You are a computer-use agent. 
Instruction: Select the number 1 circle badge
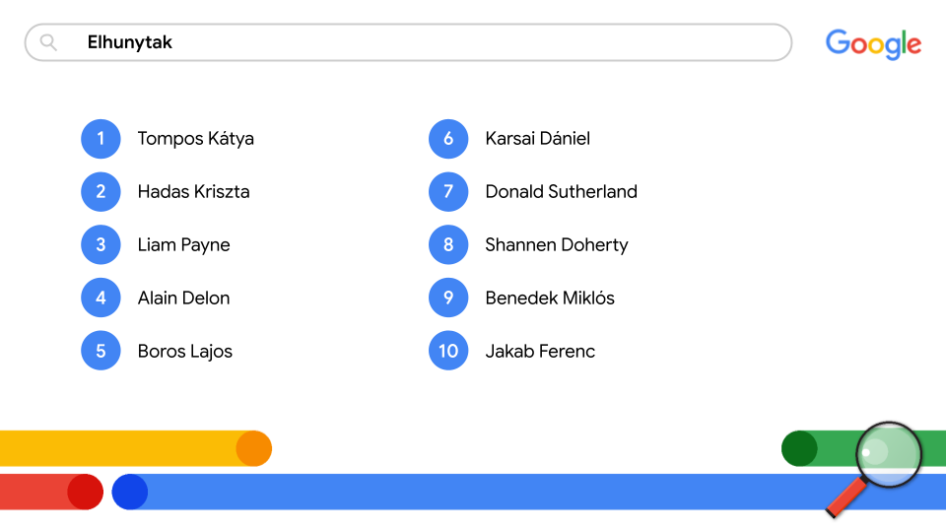tap(101, 139)
